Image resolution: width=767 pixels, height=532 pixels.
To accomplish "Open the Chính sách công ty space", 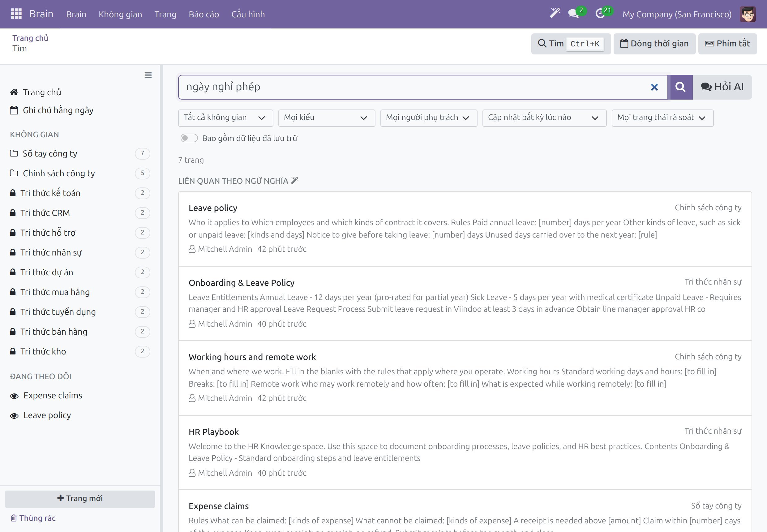I will click(x=80, y=173).
